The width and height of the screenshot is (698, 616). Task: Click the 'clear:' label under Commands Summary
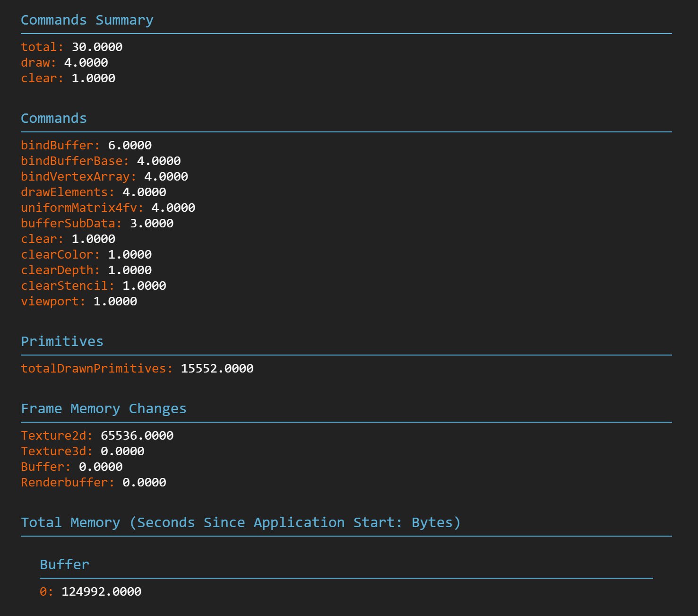pyautogui.click(x=42, y=78)
